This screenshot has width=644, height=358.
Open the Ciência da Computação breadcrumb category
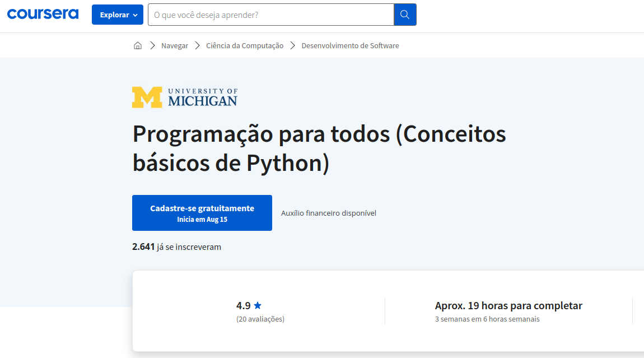244,45
